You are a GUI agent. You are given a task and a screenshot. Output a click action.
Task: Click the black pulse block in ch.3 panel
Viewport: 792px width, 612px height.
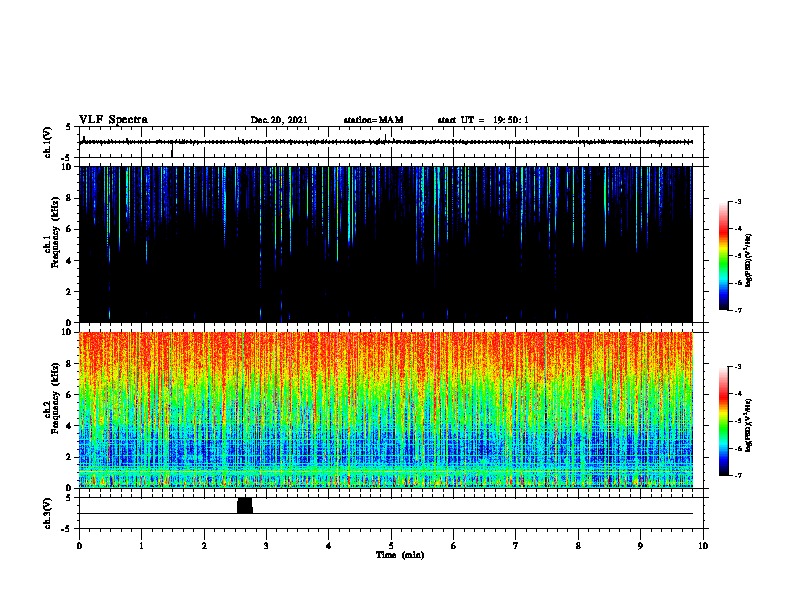(244, 505)
